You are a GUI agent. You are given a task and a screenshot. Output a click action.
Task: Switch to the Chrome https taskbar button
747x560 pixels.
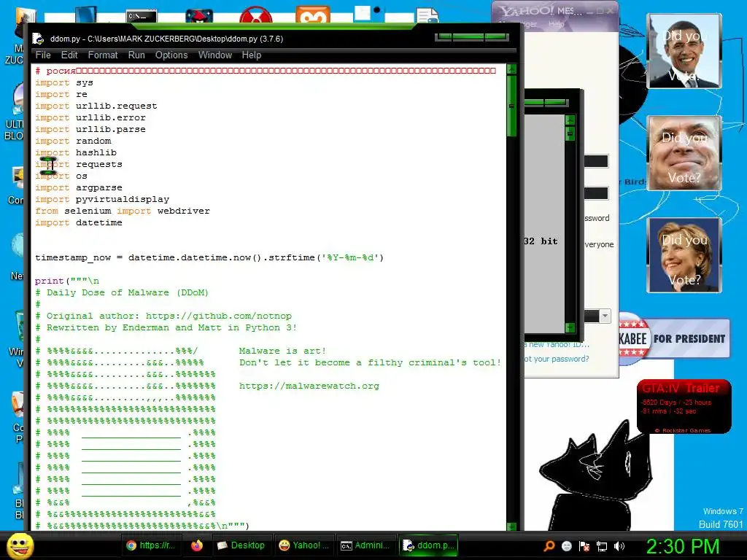[151, 545]
